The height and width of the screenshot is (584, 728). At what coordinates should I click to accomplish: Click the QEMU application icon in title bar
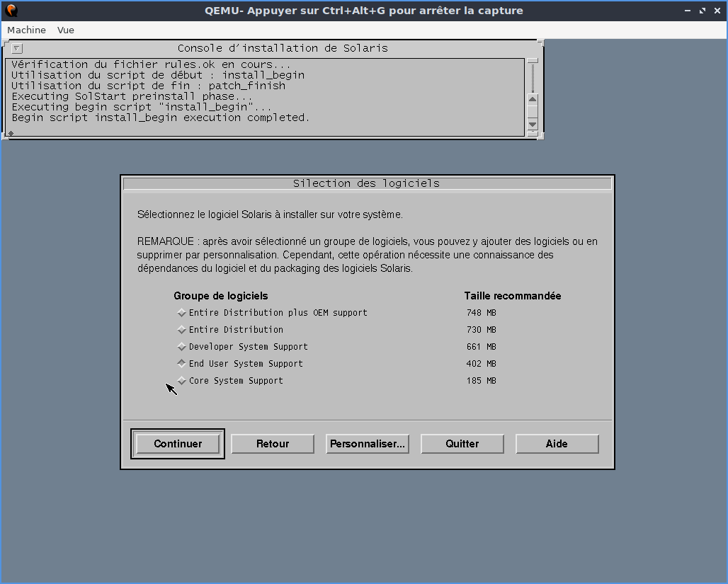pyautogui.click(x=11, y=10)
